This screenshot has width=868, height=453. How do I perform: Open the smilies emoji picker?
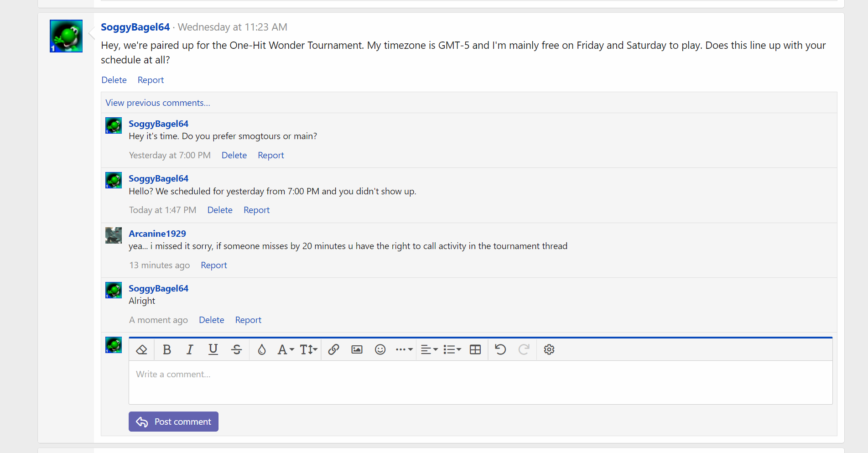pyautogui.click(x=380, y=349)
